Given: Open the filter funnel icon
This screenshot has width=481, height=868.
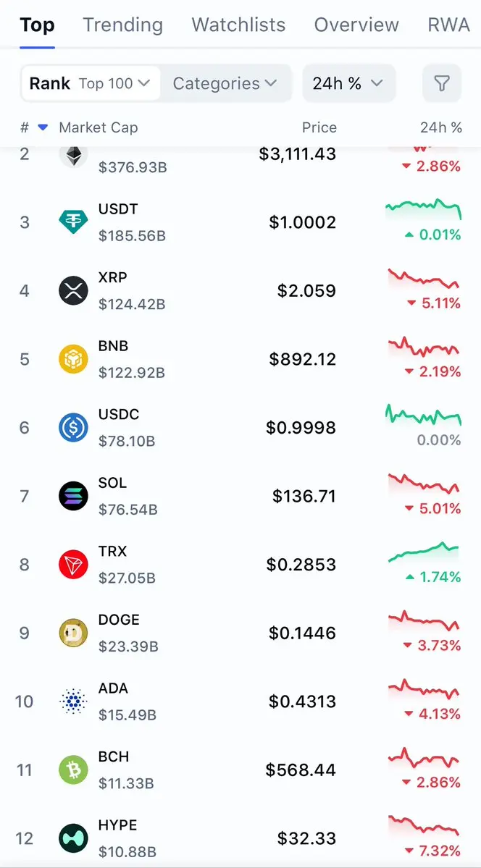Looking at the screenshot, I should [441, 84].
